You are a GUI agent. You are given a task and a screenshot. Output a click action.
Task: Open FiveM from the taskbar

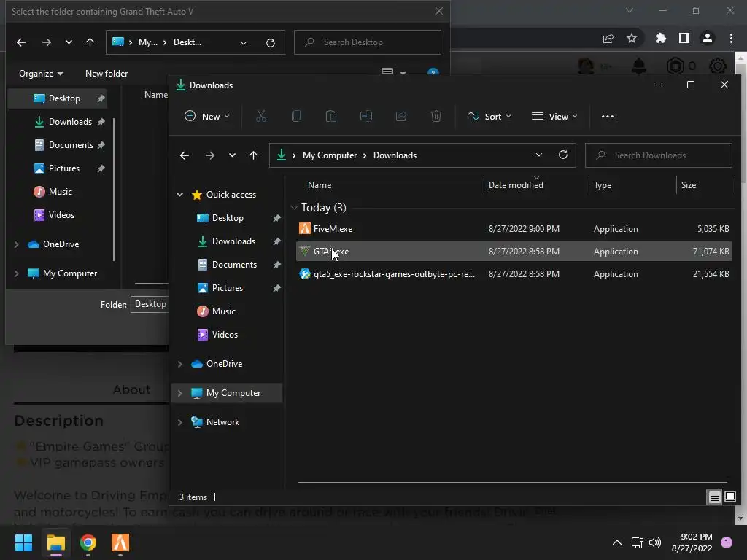coord(120,542)
